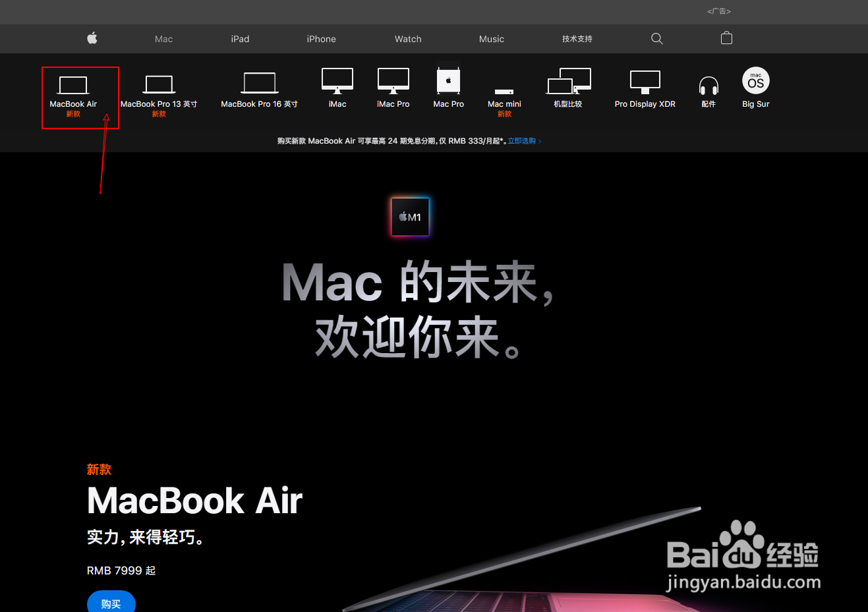Open the iPad menu item
This screenshot has height=612, width=868.
click(240, 39)
